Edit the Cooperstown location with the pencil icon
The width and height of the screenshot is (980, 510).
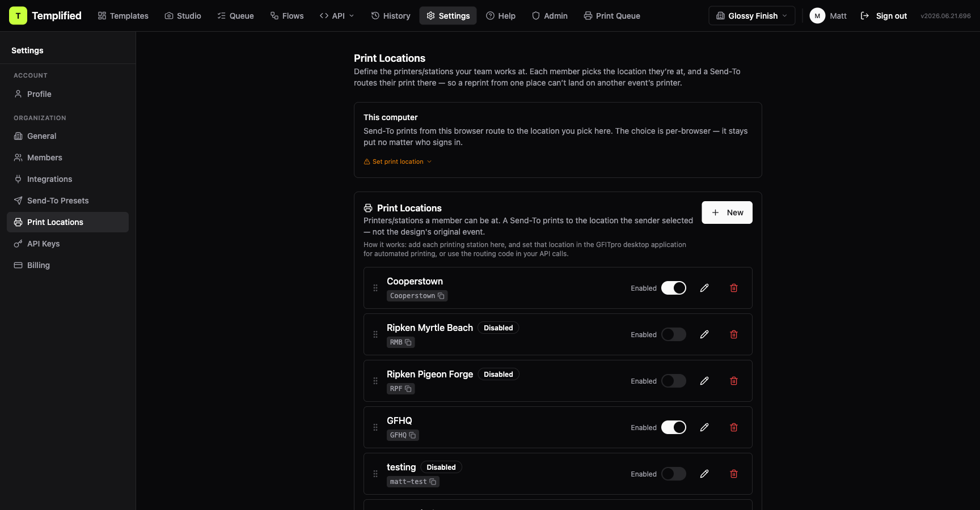704,288
